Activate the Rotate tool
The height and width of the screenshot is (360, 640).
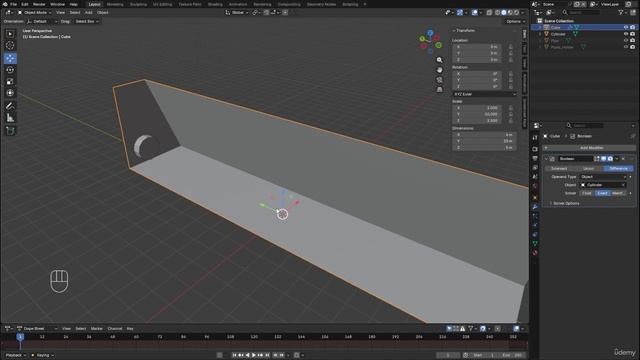(x=10, y=70)
